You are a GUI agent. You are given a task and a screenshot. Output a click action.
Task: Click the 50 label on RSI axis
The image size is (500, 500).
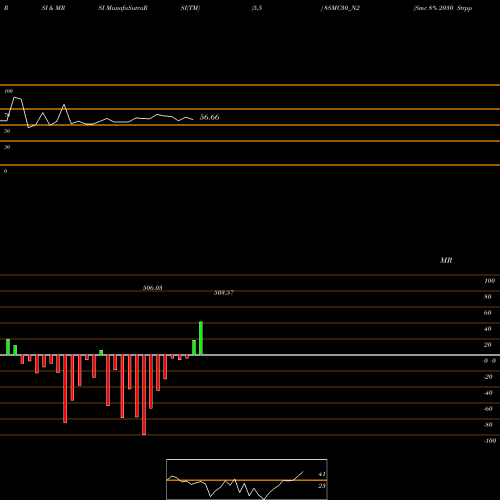coord(7,131)
